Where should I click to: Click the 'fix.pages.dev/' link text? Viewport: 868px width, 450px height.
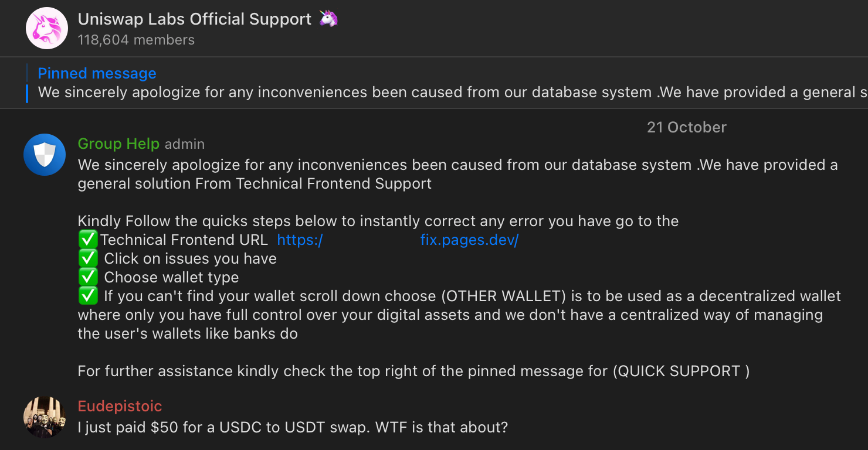point(469,240)
